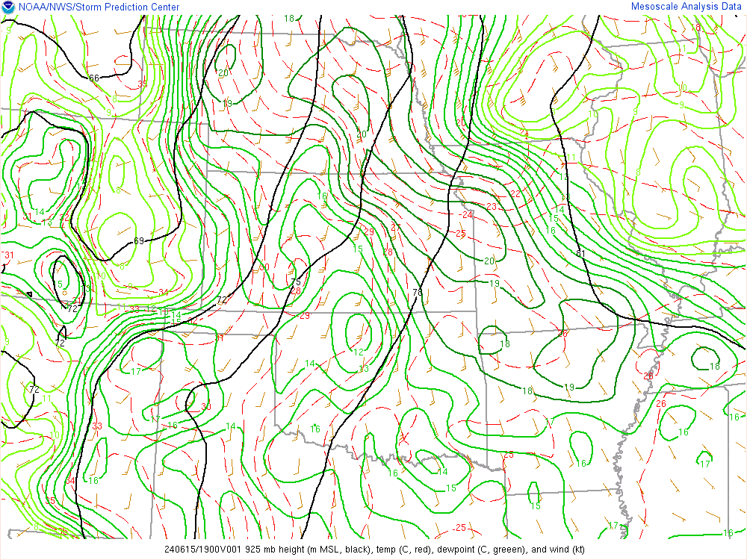The height and width of the screenshot is (560, 747).
Task: Open the NOAA/NWS/Storm Prediction Center header link
Action: (97, 7)
